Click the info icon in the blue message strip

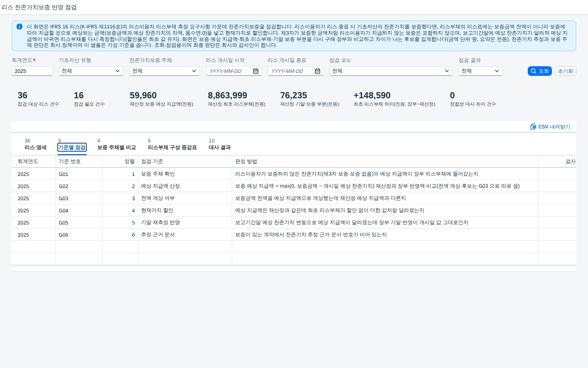pos(19,26)
